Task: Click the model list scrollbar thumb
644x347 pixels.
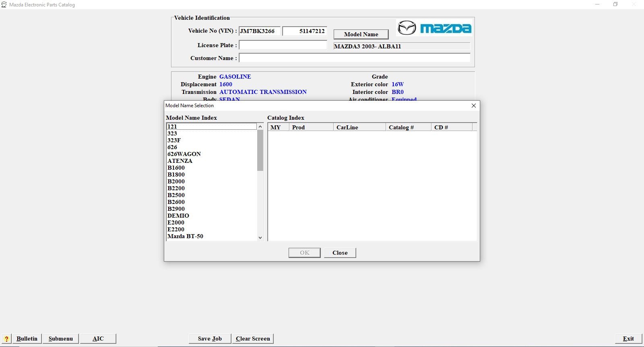Action: [x=260, y=150]
